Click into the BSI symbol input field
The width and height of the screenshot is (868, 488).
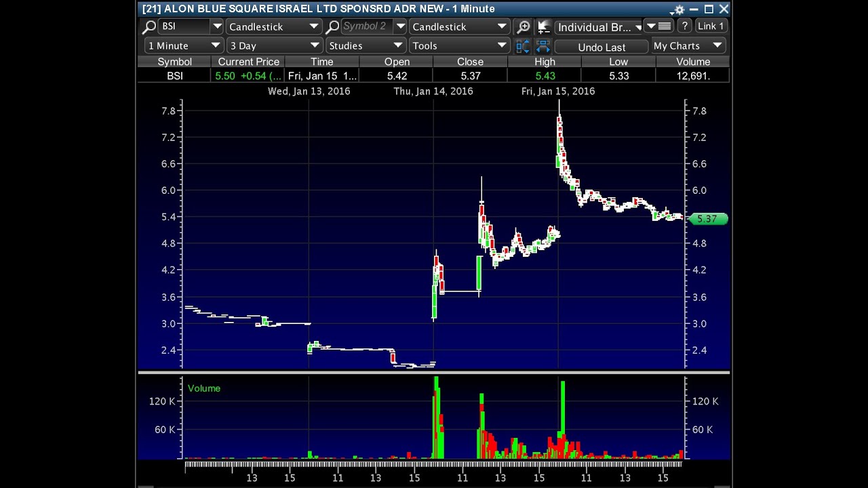click(x=184, y=26)
